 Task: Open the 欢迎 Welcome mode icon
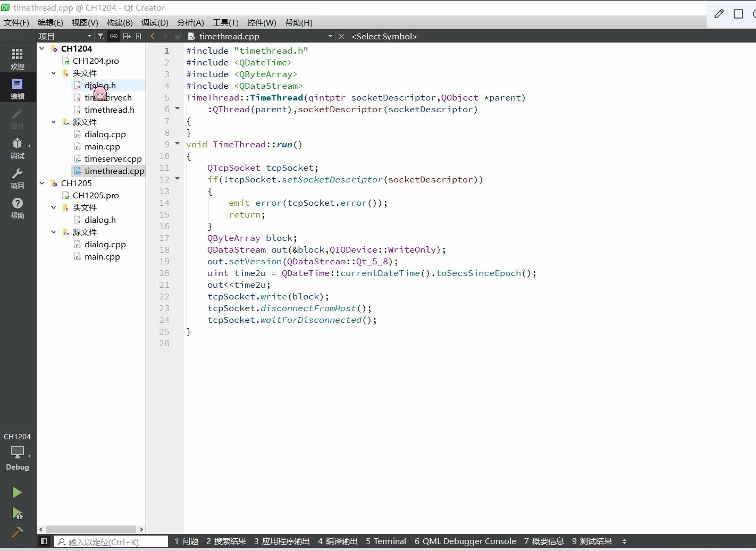click(x=17, y=57)
